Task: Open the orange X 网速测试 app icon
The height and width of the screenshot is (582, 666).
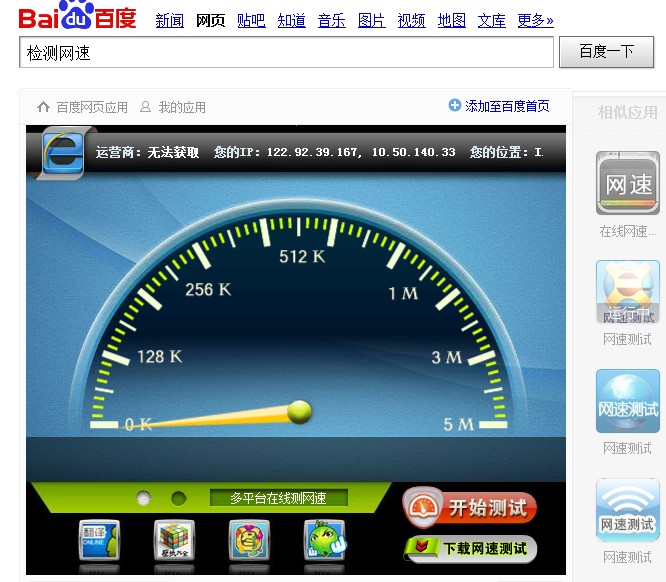Action: point(628,292)
